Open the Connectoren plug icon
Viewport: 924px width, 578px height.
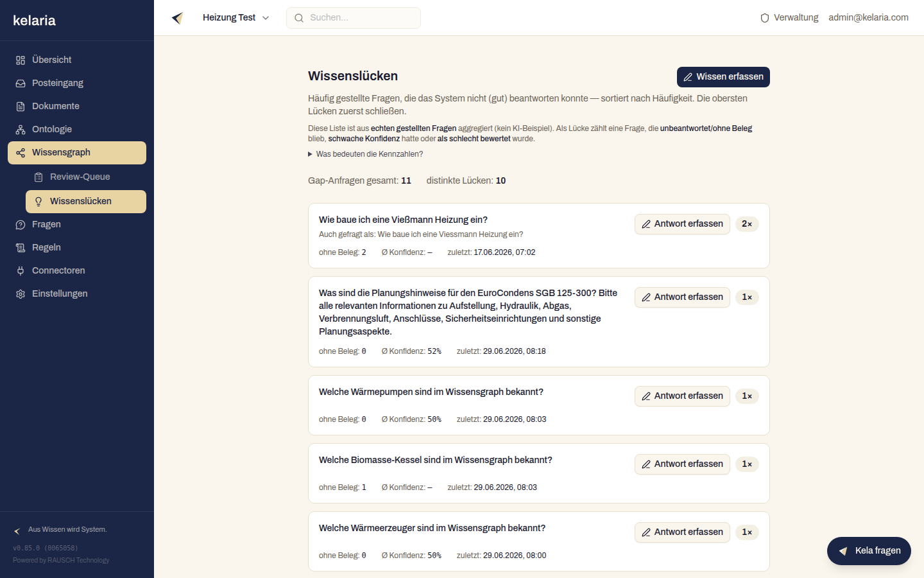tap(21, 271)
